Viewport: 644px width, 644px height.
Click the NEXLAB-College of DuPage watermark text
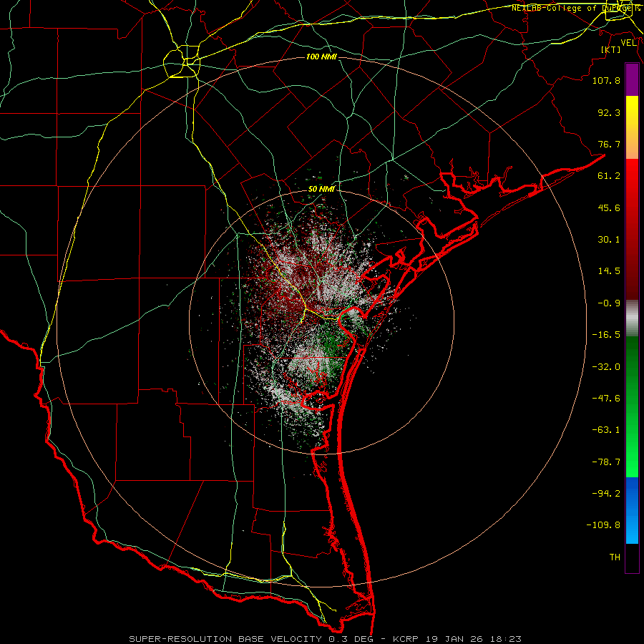(577, 8)
